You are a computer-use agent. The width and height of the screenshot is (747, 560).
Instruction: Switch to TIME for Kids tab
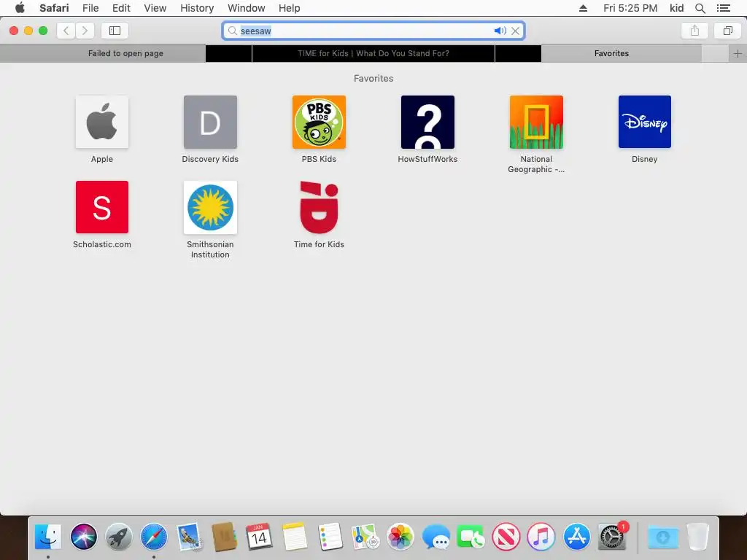[373, 53]
